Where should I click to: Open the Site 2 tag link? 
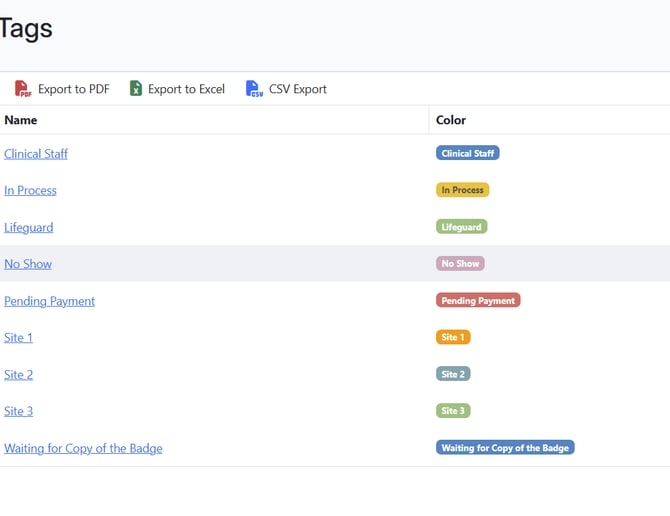pyautogui.click(x=18, y=375)
